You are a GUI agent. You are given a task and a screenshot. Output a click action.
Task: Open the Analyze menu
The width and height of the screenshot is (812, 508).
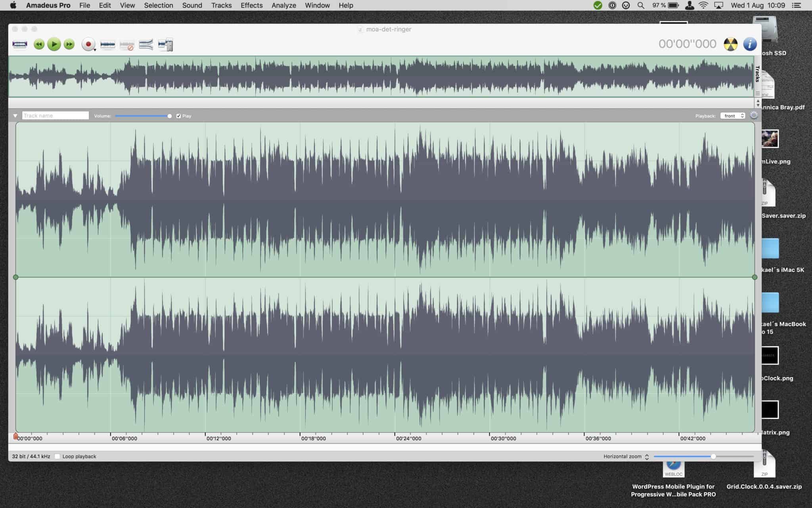283,5
